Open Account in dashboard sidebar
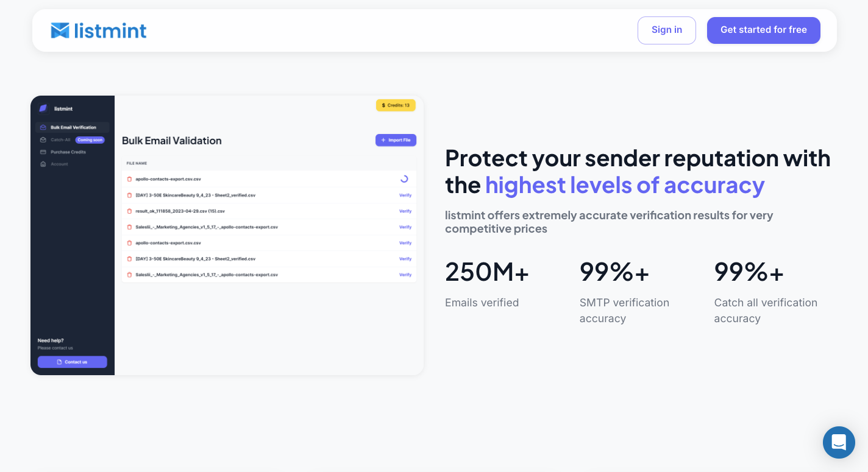Viewport: 868px width, 472px height. pyautogui.click(x=54, y=164)
